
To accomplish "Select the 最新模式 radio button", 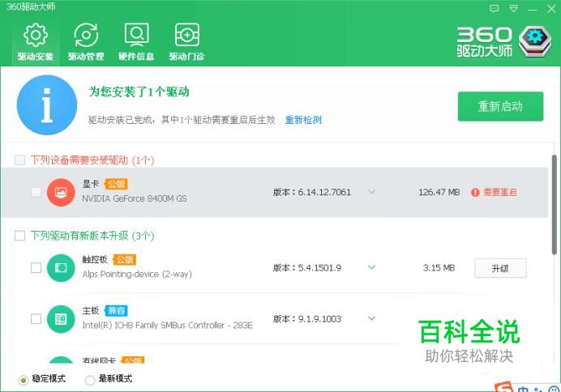I will 90,380.
